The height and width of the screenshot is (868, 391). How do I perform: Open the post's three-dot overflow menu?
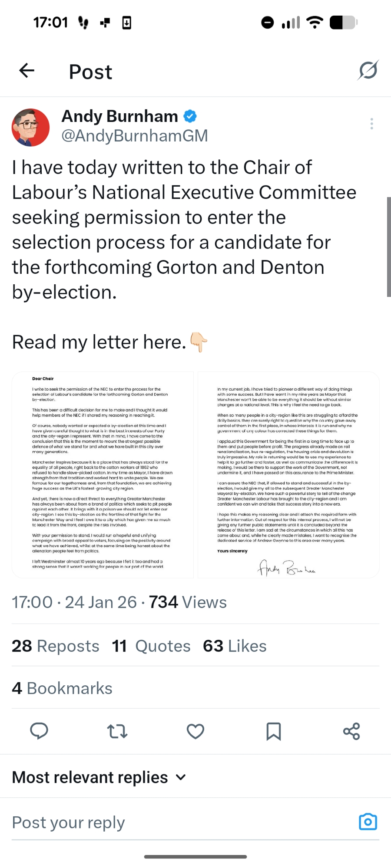(x=371, y=124)
